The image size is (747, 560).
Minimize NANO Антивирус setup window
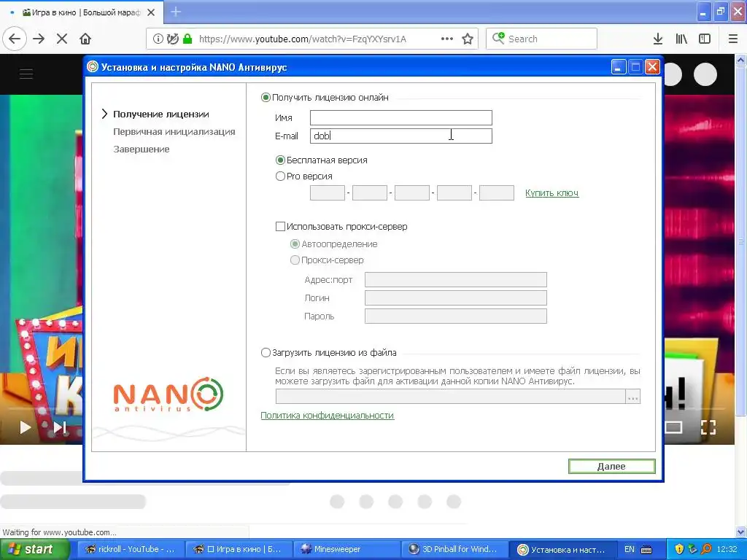pos(618,67)
